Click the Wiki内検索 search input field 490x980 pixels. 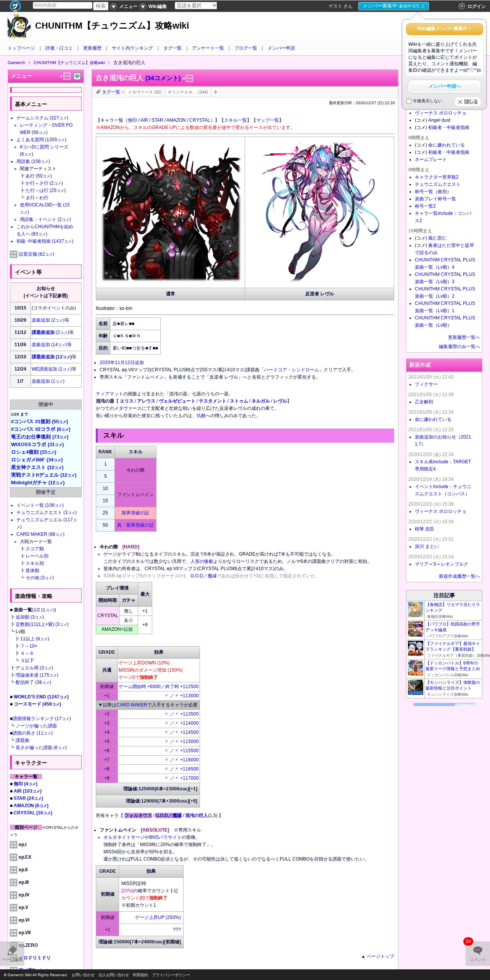pyautogui.click(x=62, y=5)
